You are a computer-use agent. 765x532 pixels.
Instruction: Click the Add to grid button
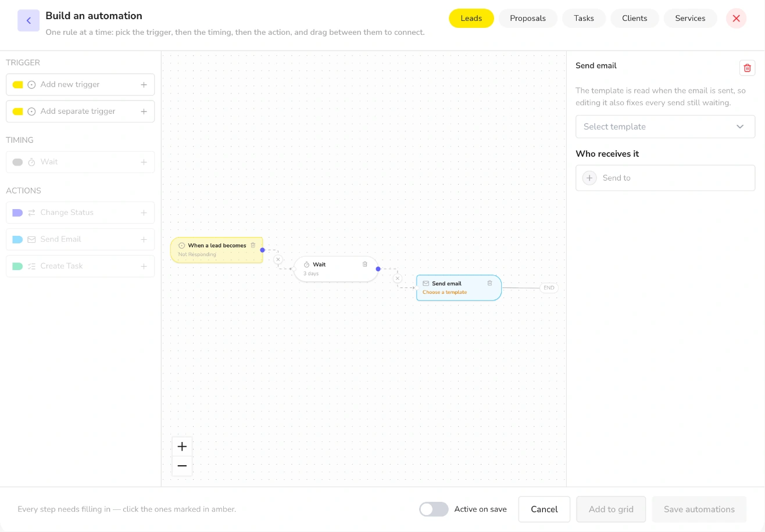click(611, 509)
